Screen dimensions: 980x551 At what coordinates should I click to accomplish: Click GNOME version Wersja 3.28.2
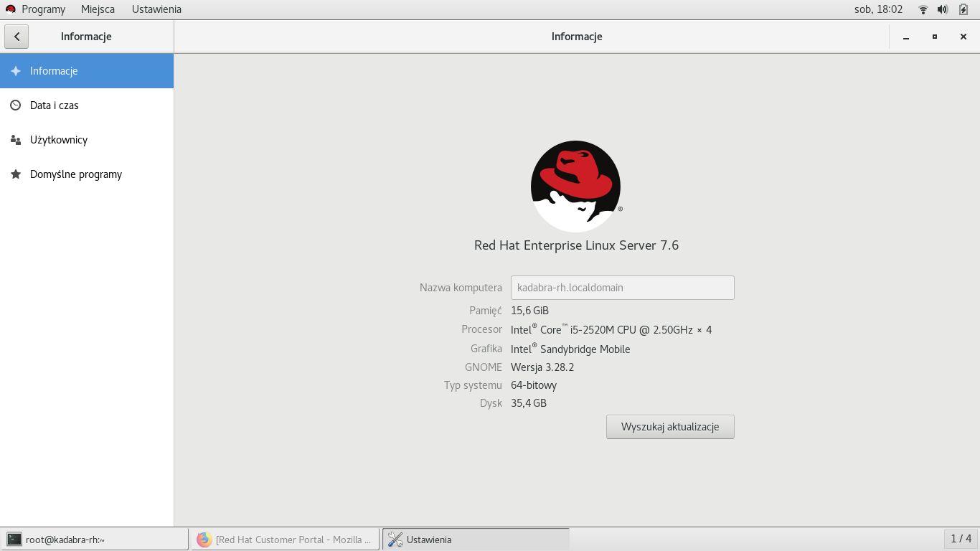pos(542,367)
